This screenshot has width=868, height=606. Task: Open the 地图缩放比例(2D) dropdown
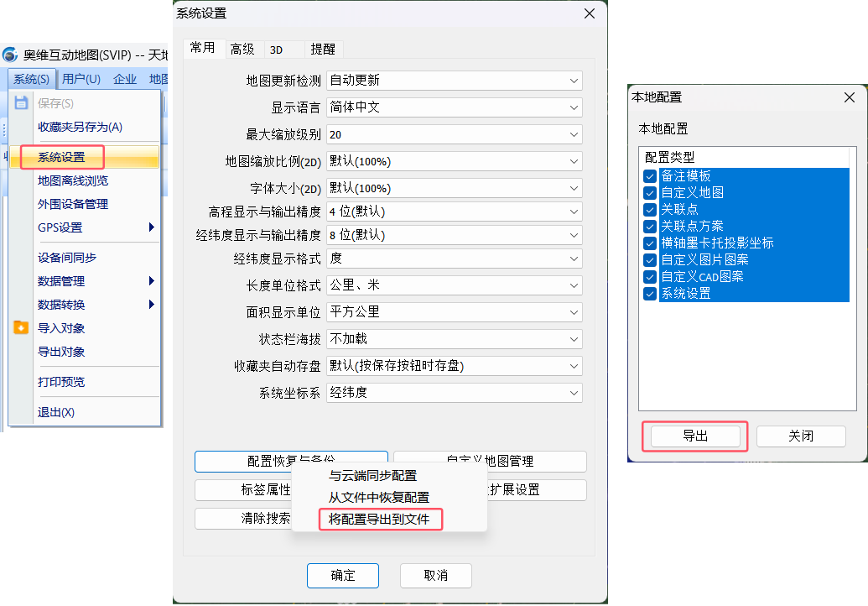pos(455,161)
